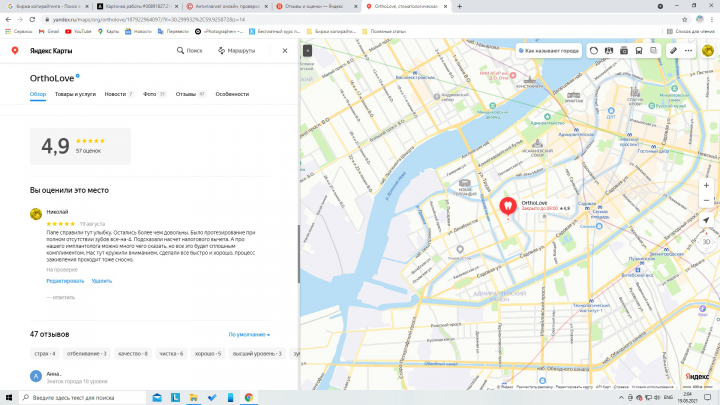Switch to the Обзор tab
Viewport: 720px width, 405px height.
pyautogui.click(x=38, y=94)
